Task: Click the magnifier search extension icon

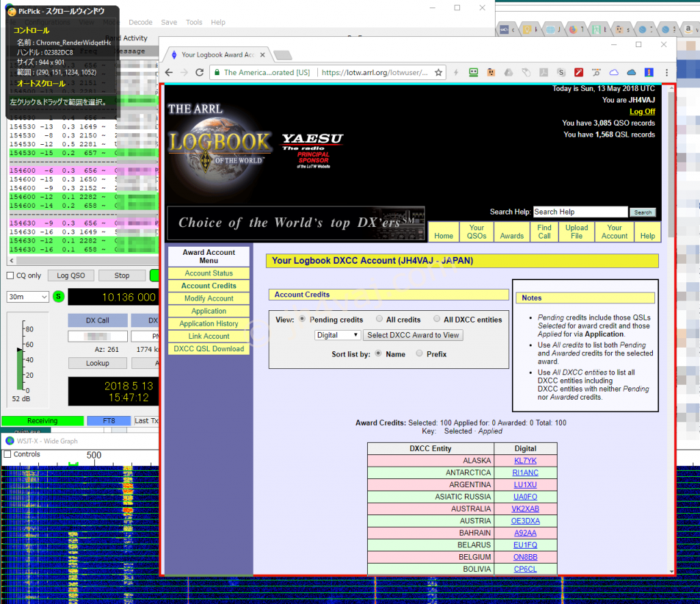Action: pos(596,72)
